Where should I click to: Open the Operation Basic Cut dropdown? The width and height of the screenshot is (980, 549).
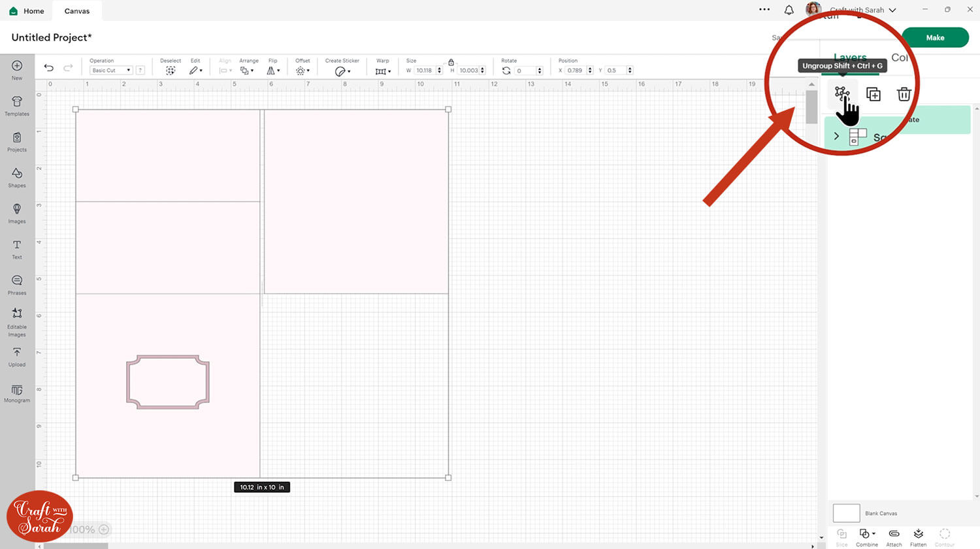coord(111,71)
